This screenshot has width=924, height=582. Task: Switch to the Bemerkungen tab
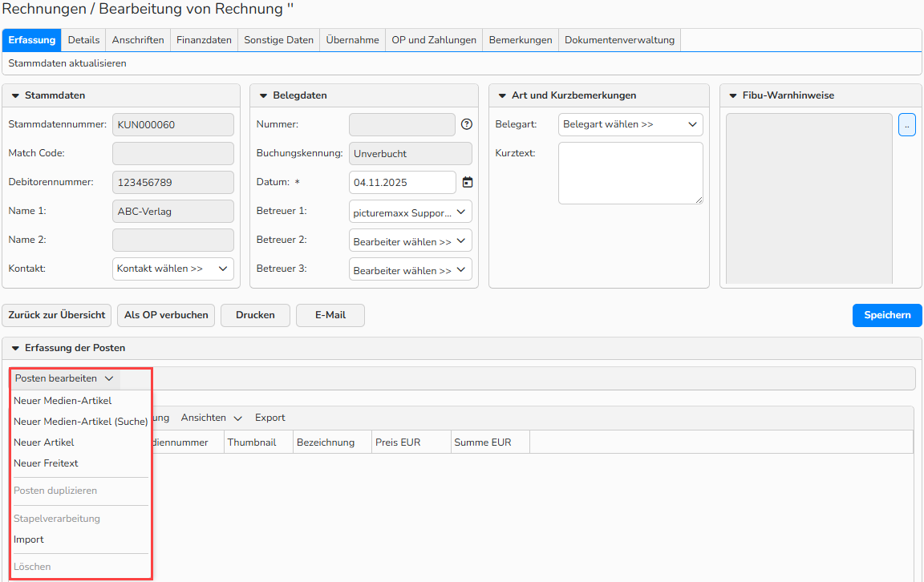point(521,40)
